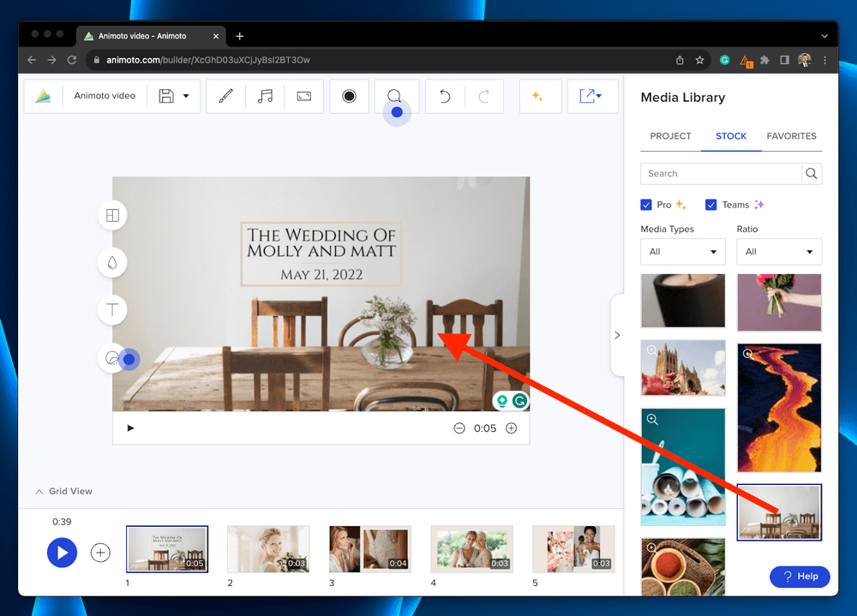Select timeline block 1 wedding title thumbnail
Screen dimensions: 857x616
[167, 549]
